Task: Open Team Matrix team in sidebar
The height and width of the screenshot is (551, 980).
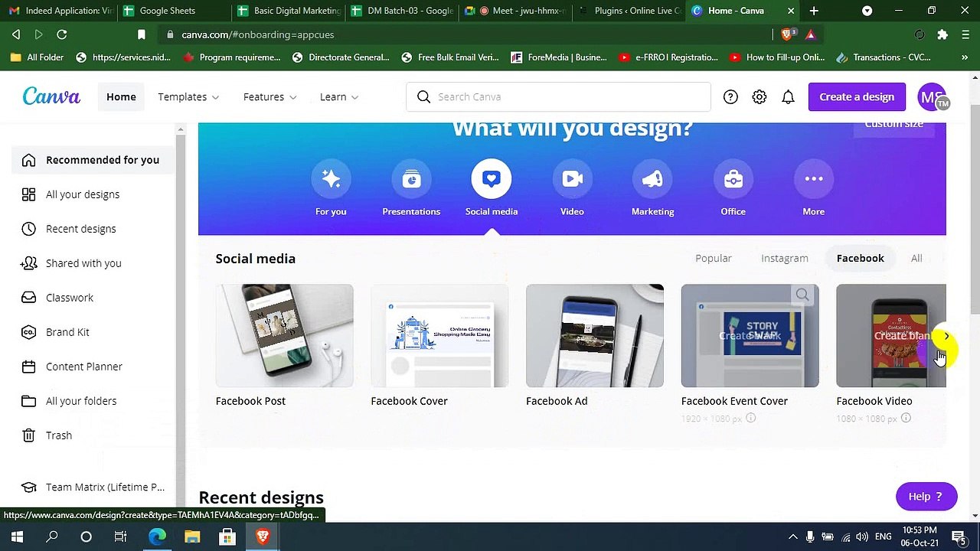Action: tap(92, 487)
